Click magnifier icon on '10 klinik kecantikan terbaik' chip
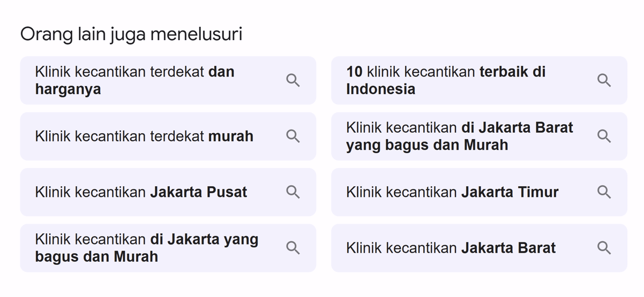The image size is (644, 297). click(x=604, y=80)
